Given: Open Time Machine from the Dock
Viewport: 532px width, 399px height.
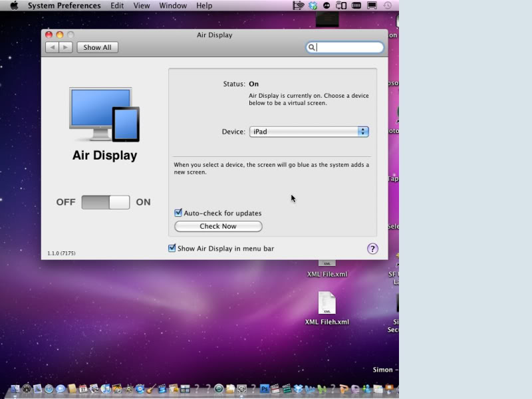Looking at the screenshot, I should (x=219, y=389).
